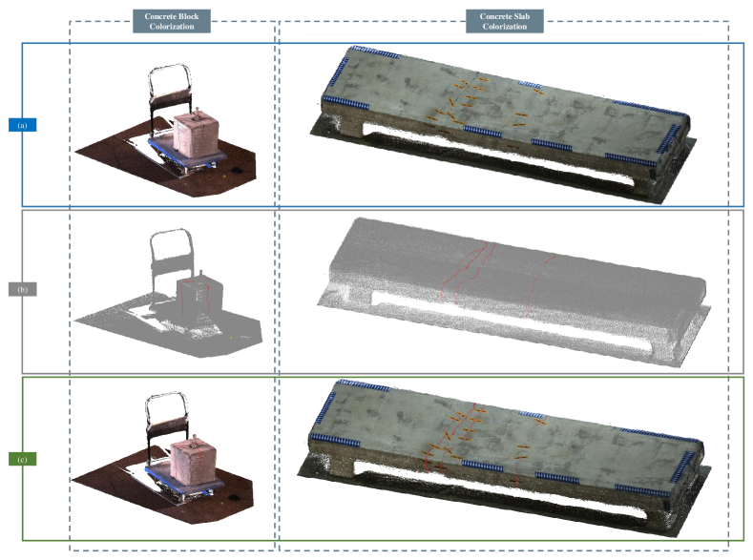Screen dimensions: 753x560
Task: Open the colored concrete block image in row (a)
Action: point(166,130)
